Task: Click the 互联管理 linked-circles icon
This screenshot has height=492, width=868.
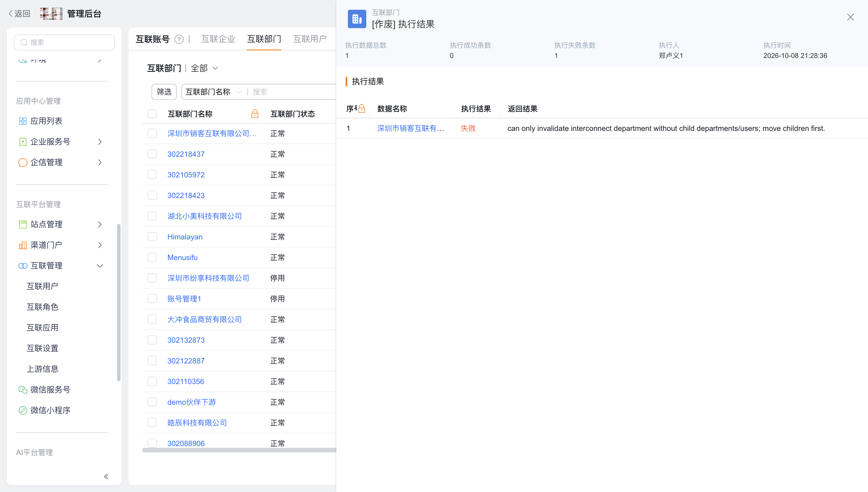Action: coord(23,266)
